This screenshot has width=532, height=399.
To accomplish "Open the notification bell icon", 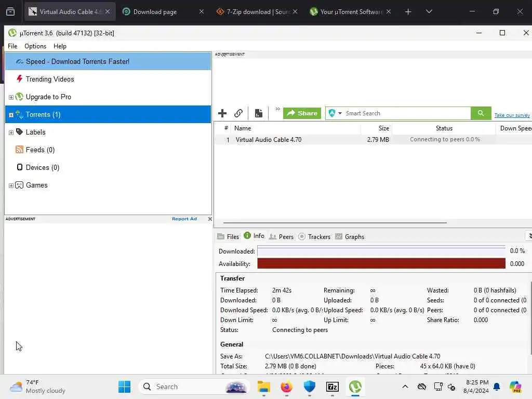I will point(497,387).
